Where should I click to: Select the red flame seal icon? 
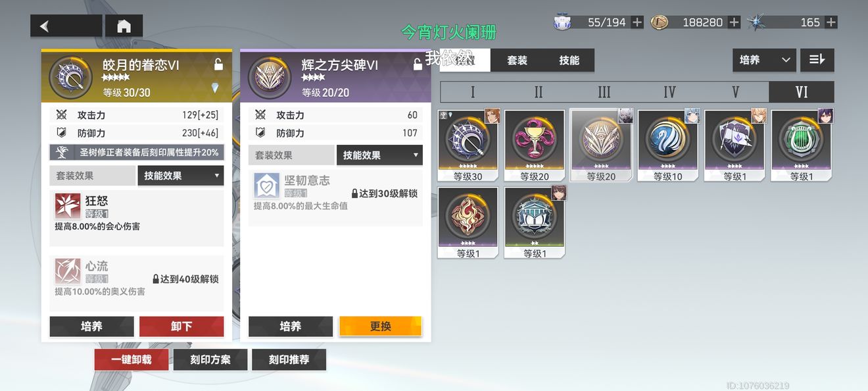click(x=468, y=222)
